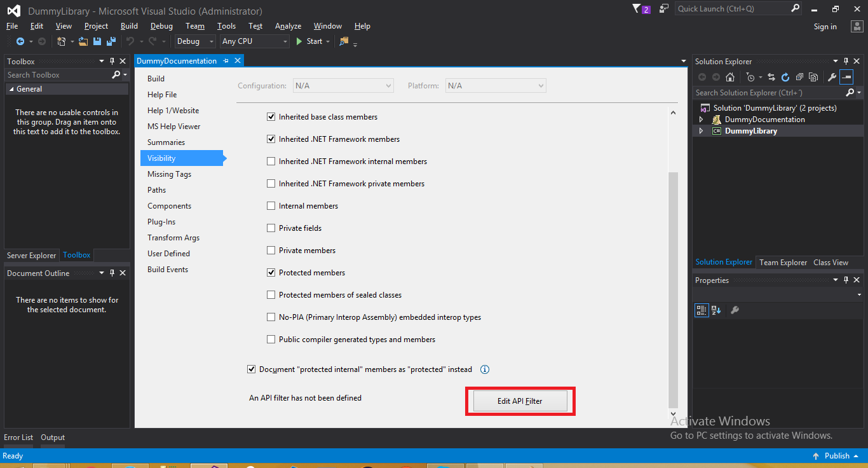This screenshot has height=468, width=868.
Task: Select the Missing Tags property page
Action: click(169, 174)
